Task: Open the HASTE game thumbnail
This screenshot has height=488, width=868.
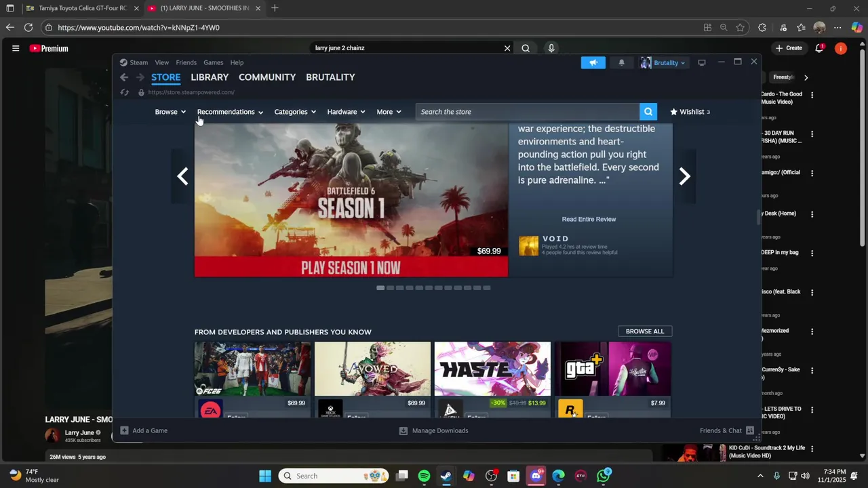Action: [492, 369]
